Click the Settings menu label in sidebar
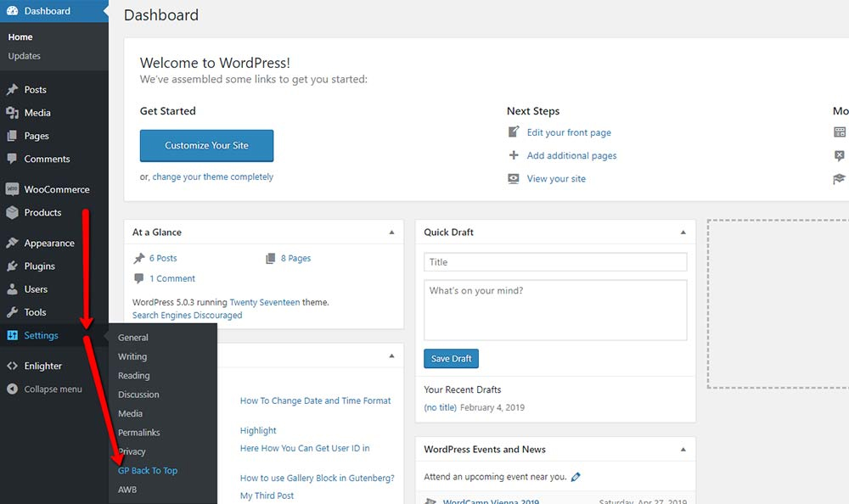Screen dimensions: 849x504 [41, 335]
